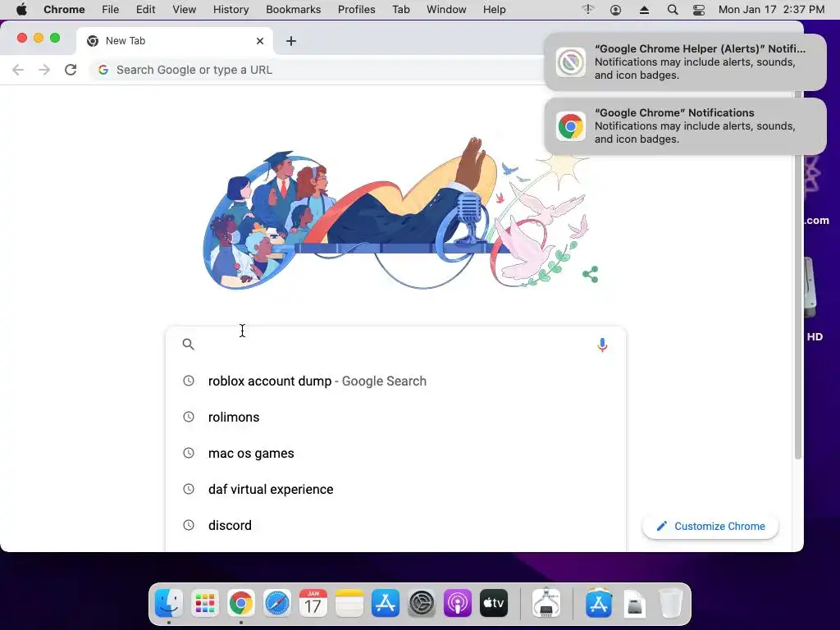This screenshot has height=630, width=840.
Task: Open Calendar from the Dock
Action: (313, 603)
